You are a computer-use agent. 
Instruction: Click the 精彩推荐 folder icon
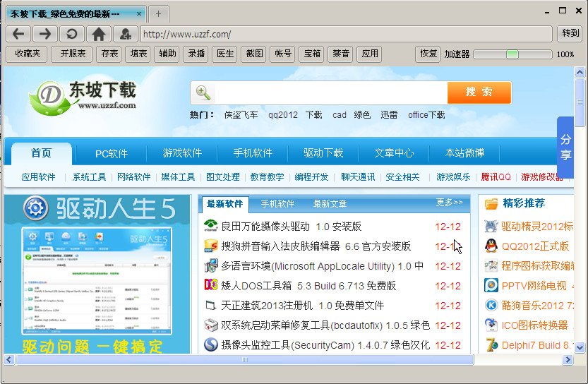pos(491,203)
